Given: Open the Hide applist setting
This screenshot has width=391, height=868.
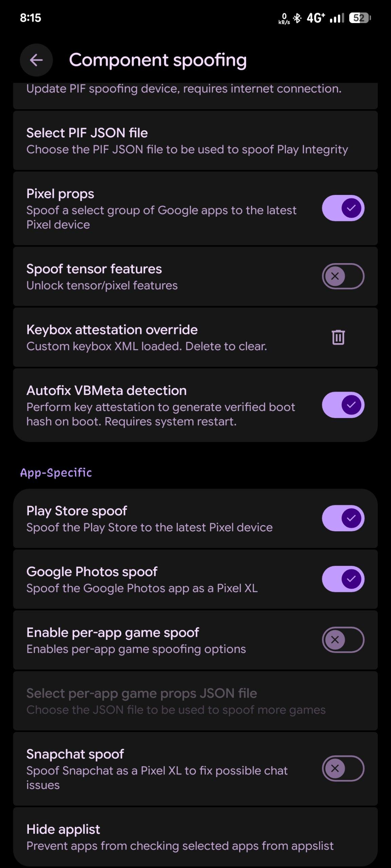Looking at the screenshot, I should pos(180,837).
